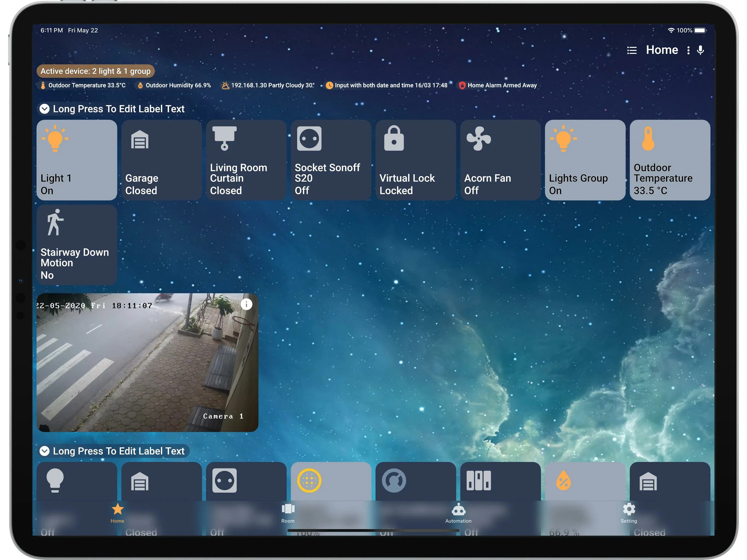
Task: Click the list view icon beside Home
Action: (632, 50)
